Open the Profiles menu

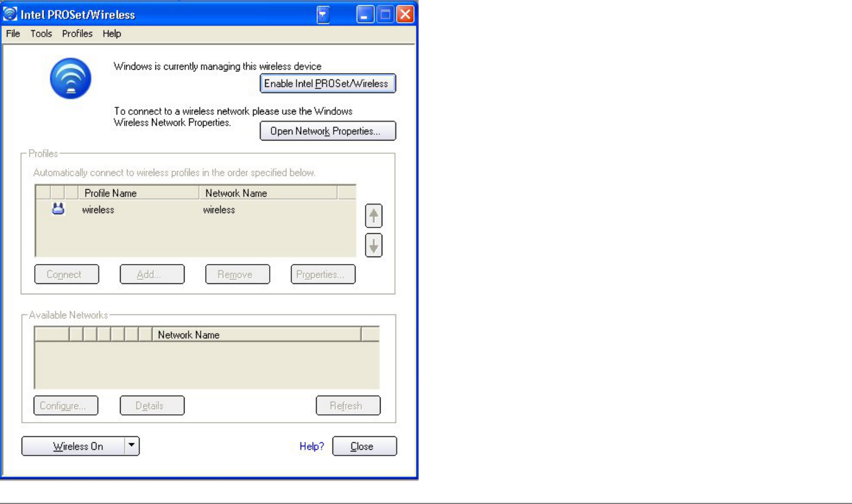coord(77,34)
